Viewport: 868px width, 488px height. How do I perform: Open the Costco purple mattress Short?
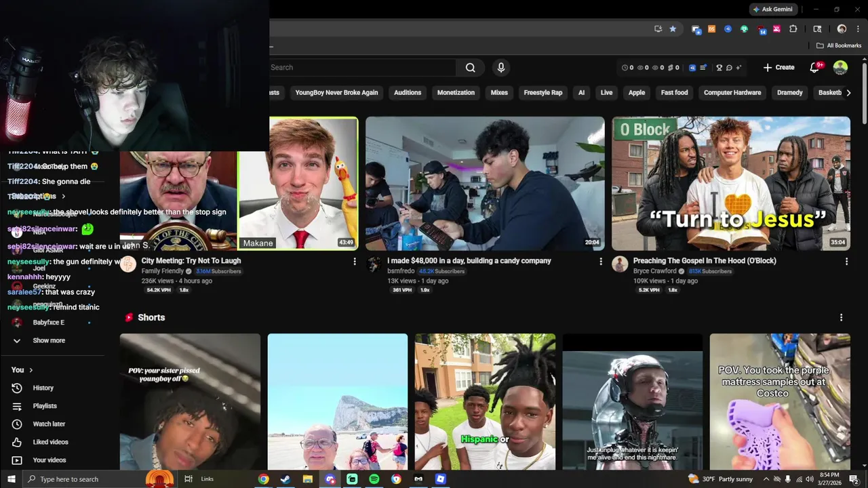[780, 401]
